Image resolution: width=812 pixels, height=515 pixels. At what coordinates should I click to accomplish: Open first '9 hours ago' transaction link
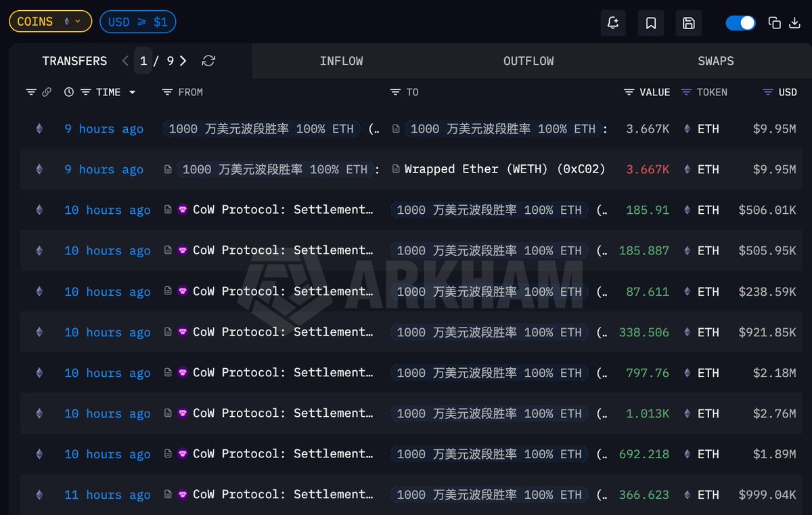(104, 129)
